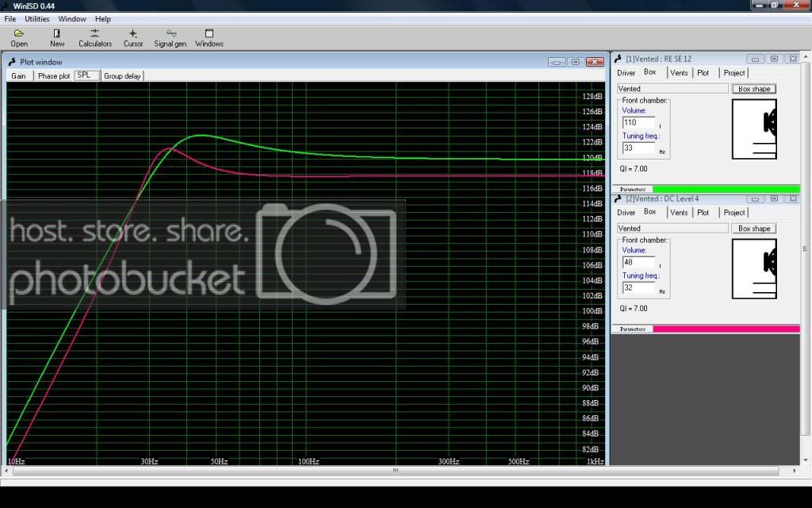
Task: Click the DC Level 4 box diagram thumbnail
Action: 754,268
